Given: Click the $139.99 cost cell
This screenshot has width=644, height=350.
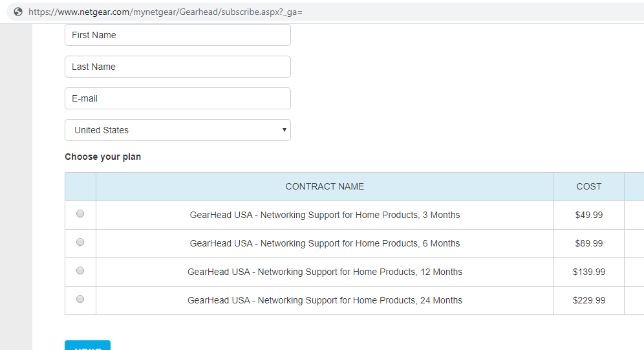Looking at the screenshot, I should tap(588, 272).
